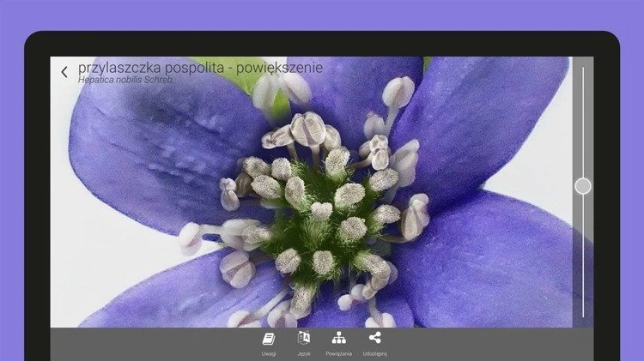
Task: Open the Język language map icon
Action: click(304, 338)
